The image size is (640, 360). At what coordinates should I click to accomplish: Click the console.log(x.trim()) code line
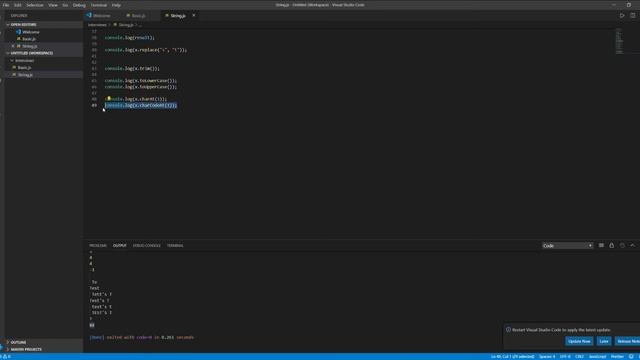click(x=132, y=69)
